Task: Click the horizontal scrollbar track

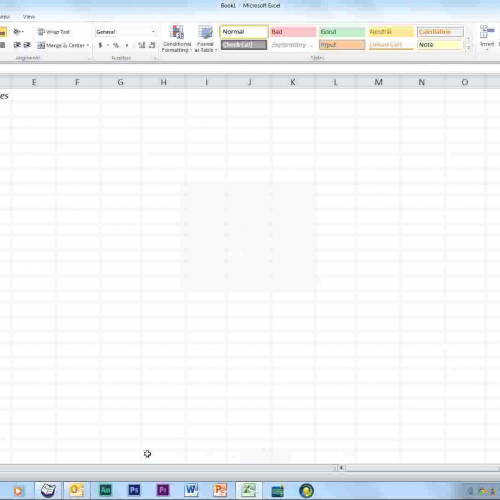Action: click(422, 468)
